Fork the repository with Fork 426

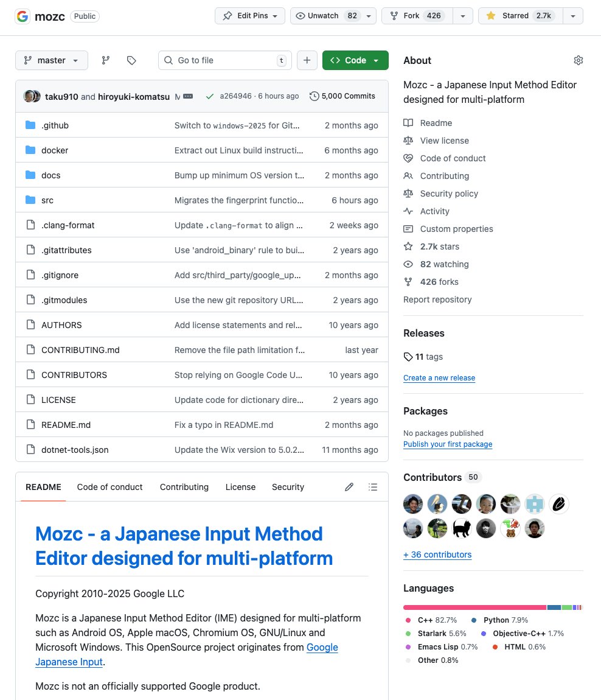[417, 16]
